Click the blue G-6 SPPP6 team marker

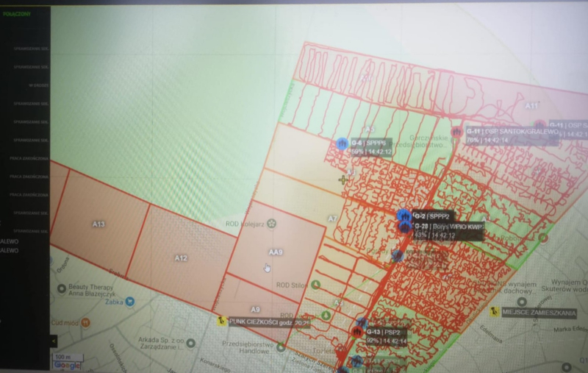pyautogui.click(x=342, y=143)
